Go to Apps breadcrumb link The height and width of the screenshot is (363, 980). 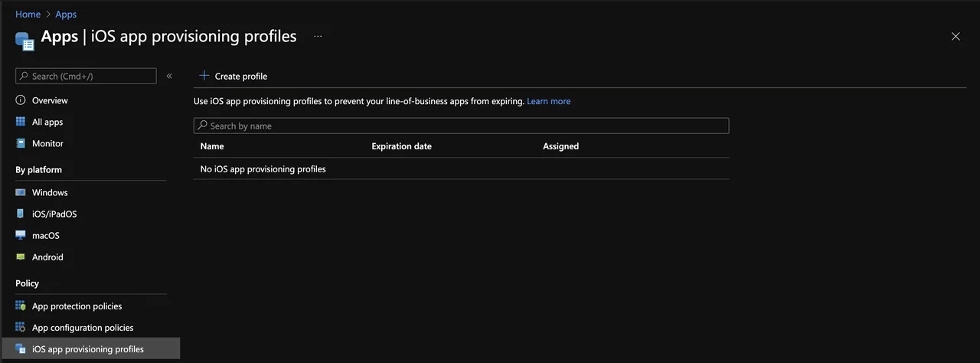66,14
